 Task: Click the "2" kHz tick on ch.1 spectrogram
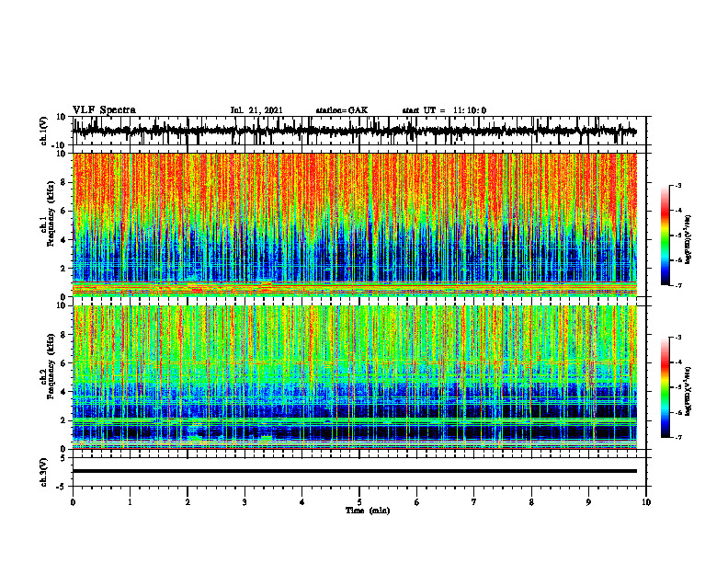pos(64,268)
